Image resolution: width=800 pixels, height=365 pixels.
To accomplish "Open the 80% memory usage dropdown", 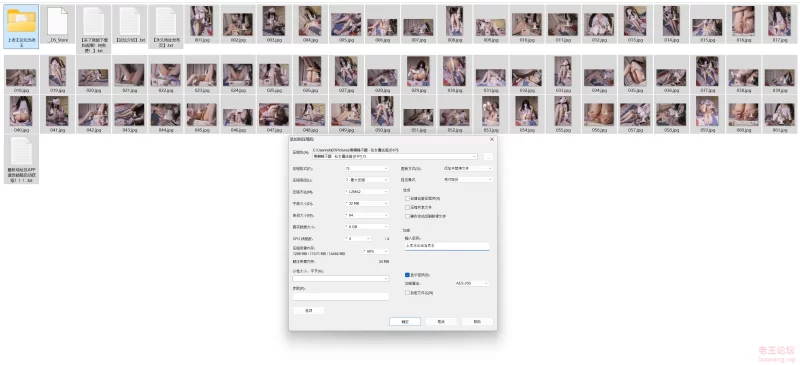I will (376, 251).
